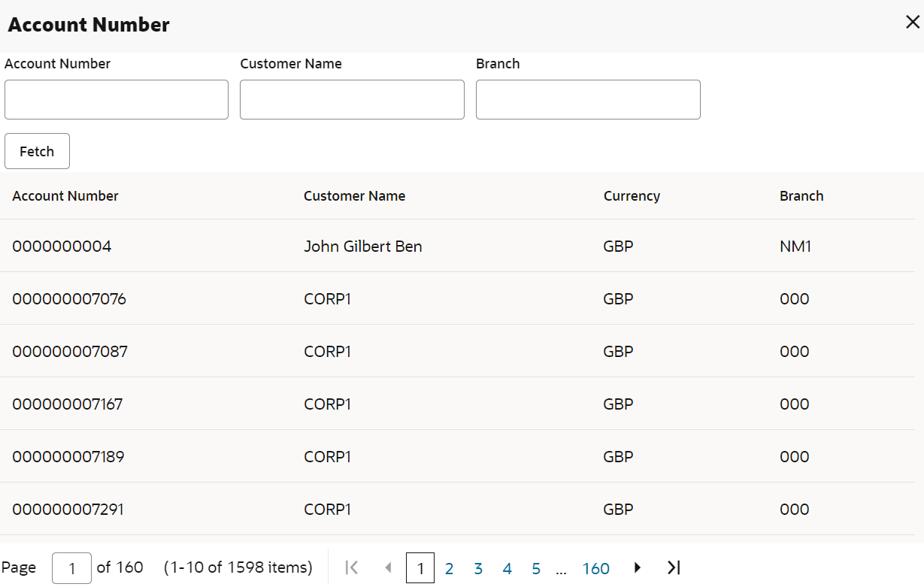The height and width of the screenshot is (587, 924).
Task: Click the Customer Name column header
Action: 354,196
